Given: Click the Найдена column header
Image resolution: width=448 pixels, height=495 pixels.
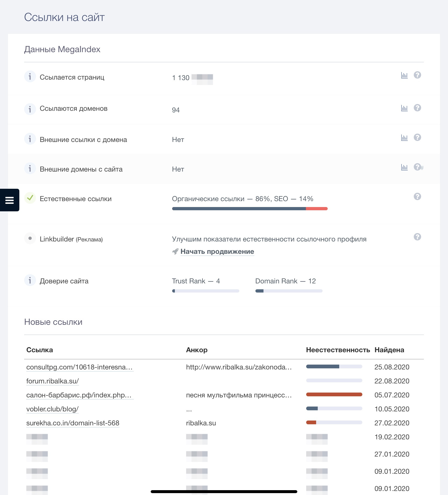Looking at the screenshot, I should coord(389,350).
